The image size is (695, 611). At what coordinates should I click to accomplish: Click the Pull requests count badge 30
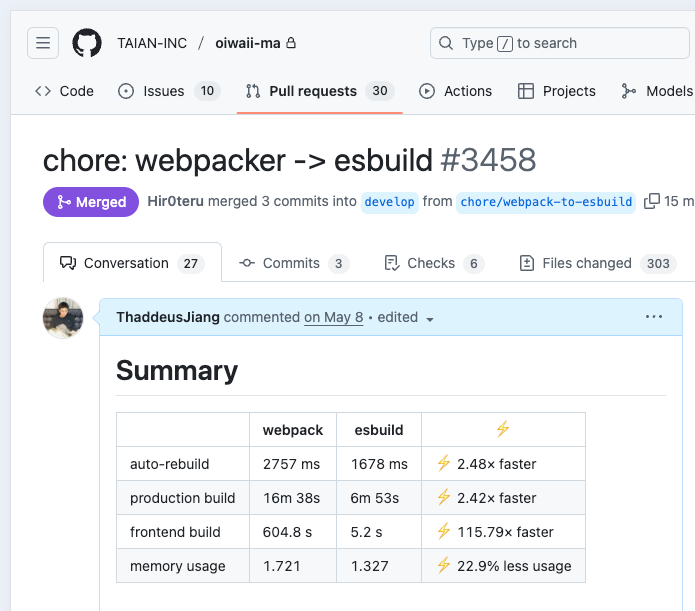[380, 91]
